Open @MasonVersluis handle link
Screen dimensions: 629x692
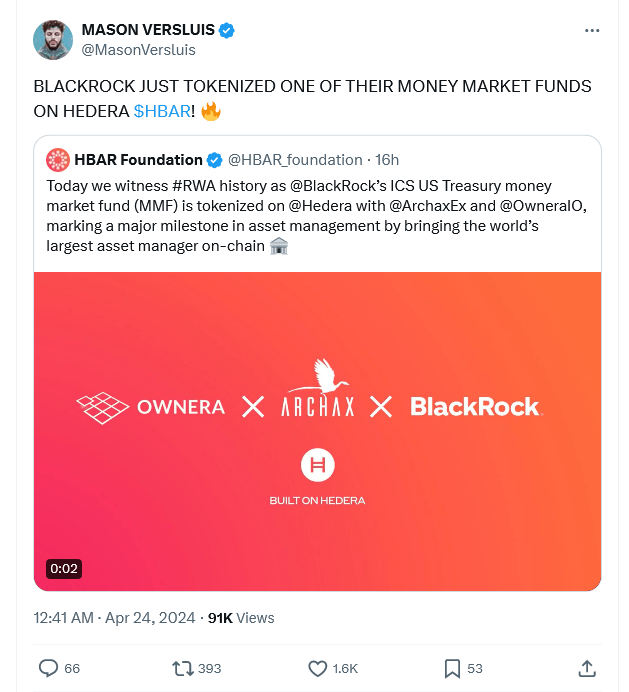pos(138,50)
